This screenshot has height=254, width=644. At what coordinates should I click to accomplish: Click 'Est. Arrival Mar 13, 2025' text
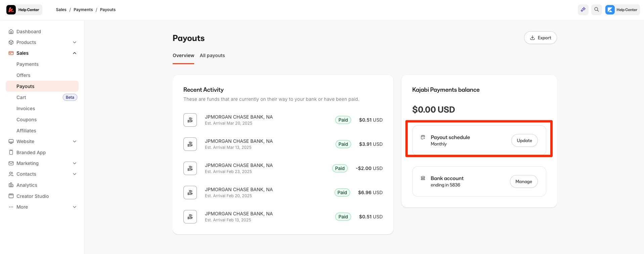coord(228,147)
